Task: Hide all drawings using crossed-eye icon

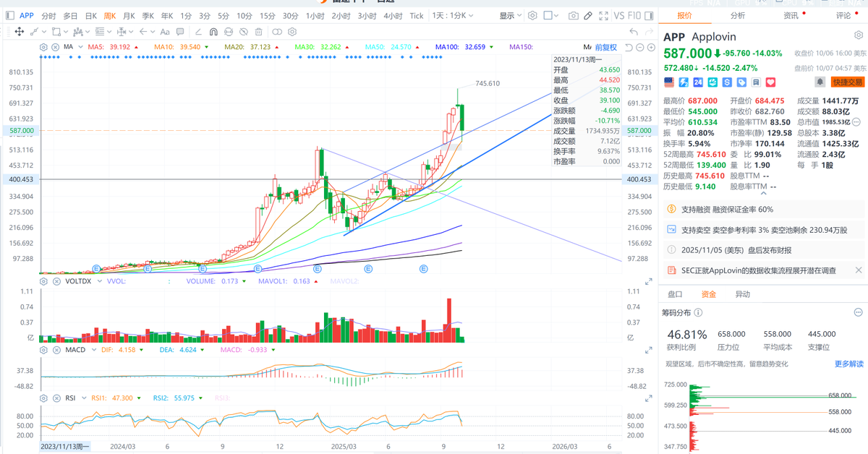Action: 244,32
